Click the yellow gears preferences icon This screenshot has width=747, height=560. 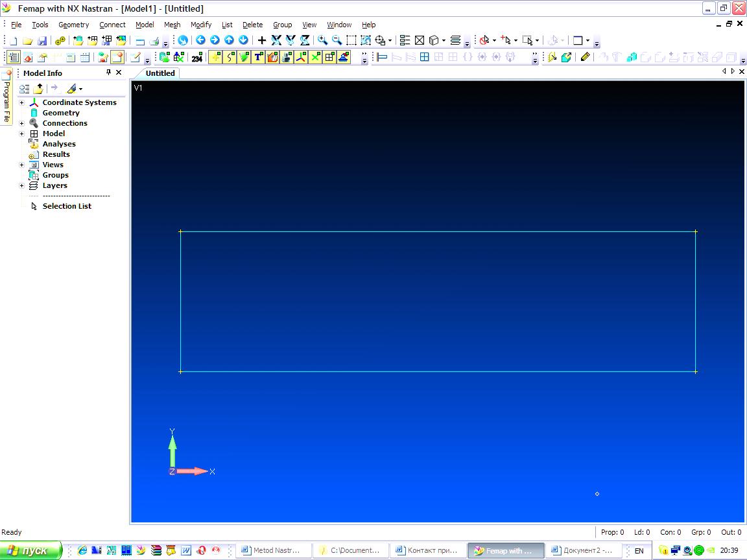[x=60, y=40]
